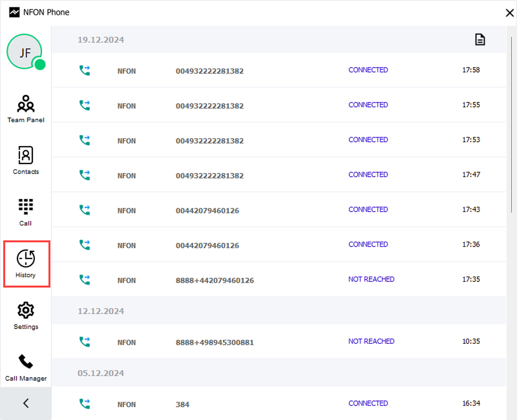Image resolution: width=517 pixels, height=420 pixels.
Task: Close the NFON Phone window
Action: tap(510, 13)
